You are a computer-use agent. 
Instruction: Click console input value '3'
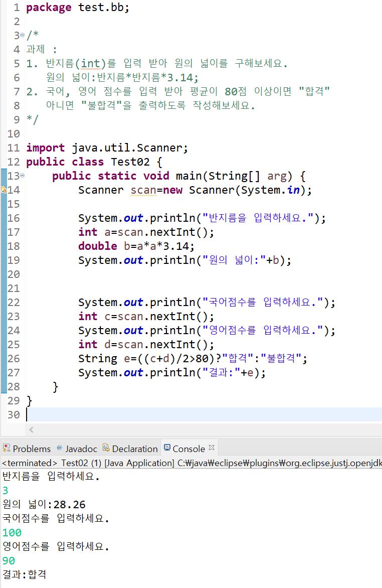click(5, 491)
